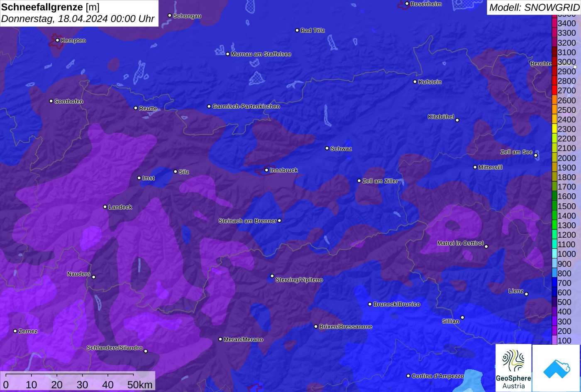
Task: Click the date Donnerstag, 18.04.2024 00:00 Uhr
Action: 78,19
